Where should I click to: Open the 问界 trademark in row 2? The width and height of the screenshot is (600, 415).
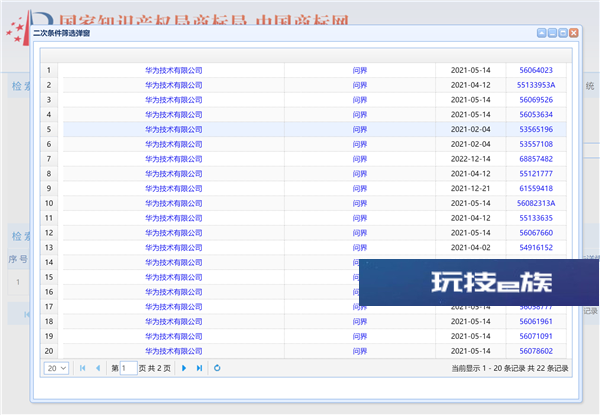coord(360,85)
